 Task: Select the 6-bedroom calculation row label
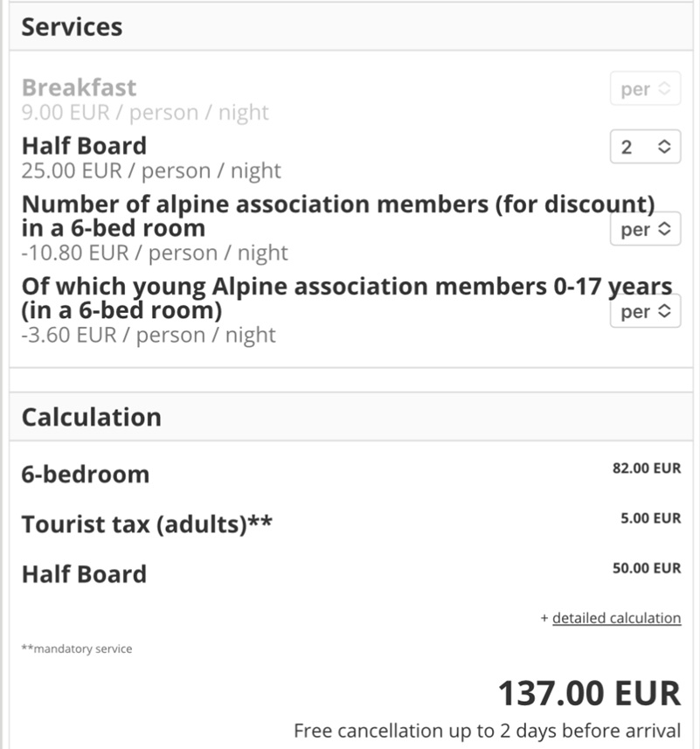click(85, 475)
